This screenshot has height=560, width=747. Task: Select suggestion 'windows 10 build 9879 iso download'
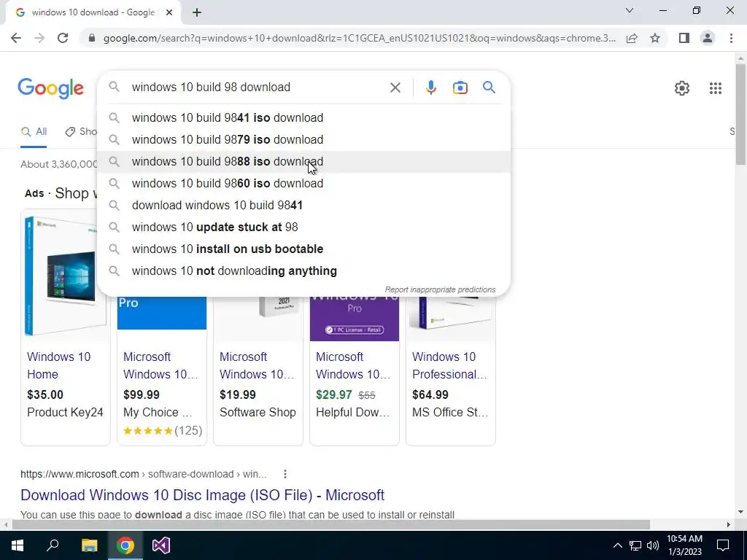click(303, 139)
